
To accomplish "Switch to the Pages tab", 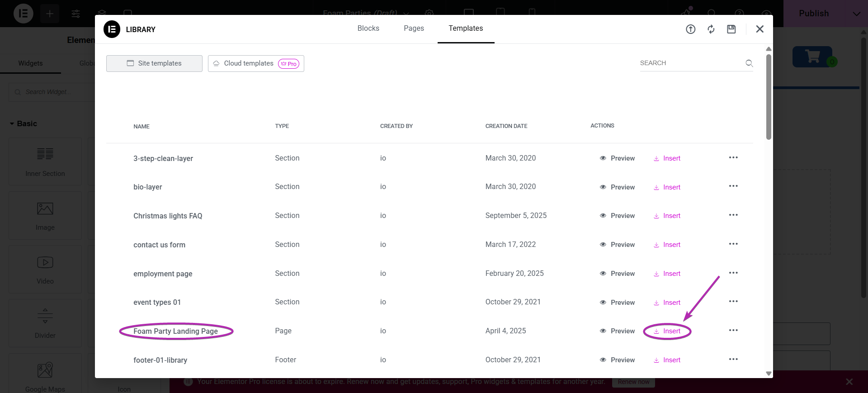I will (414, 28).
